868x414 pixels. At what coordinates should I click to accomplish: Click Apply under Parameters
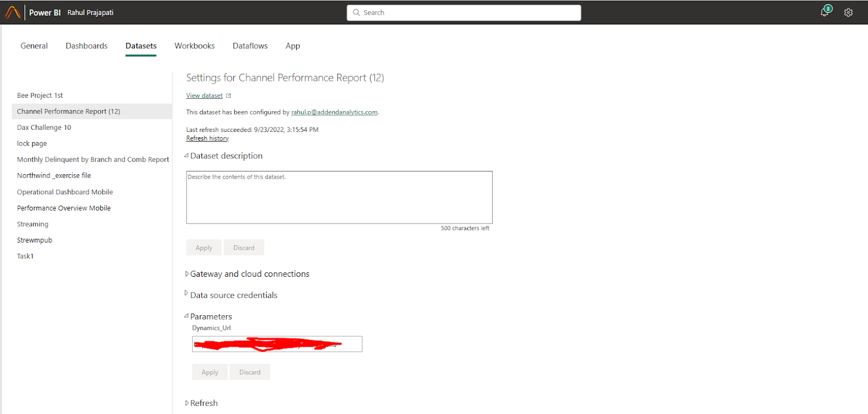(210, 372)
